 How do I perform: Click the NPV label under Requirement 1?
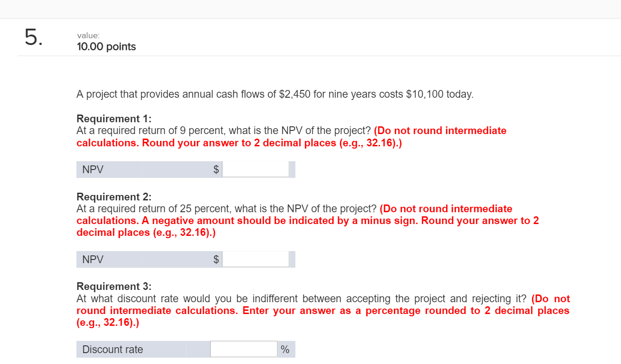(93, 170)
